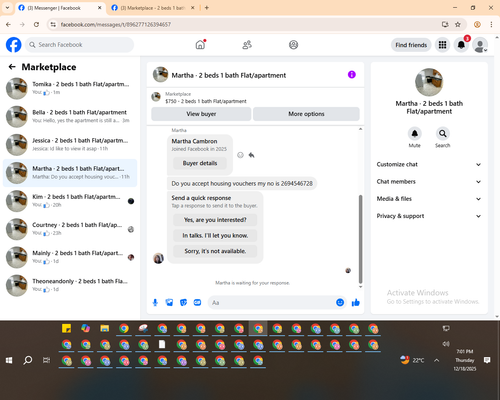Show hidden system tray icons
The image size is (500, 400).
(x=437, y=360)
